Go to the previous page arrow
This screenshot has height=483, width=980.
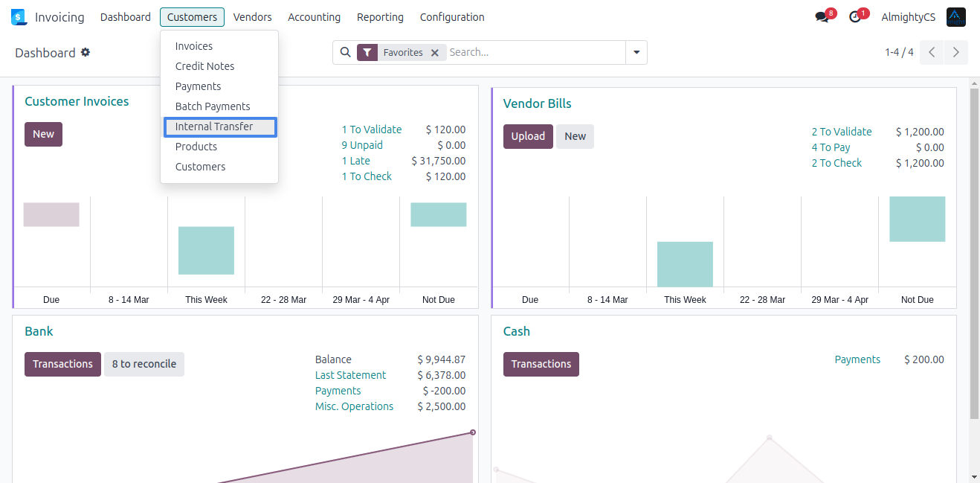[x=932, y=52]
